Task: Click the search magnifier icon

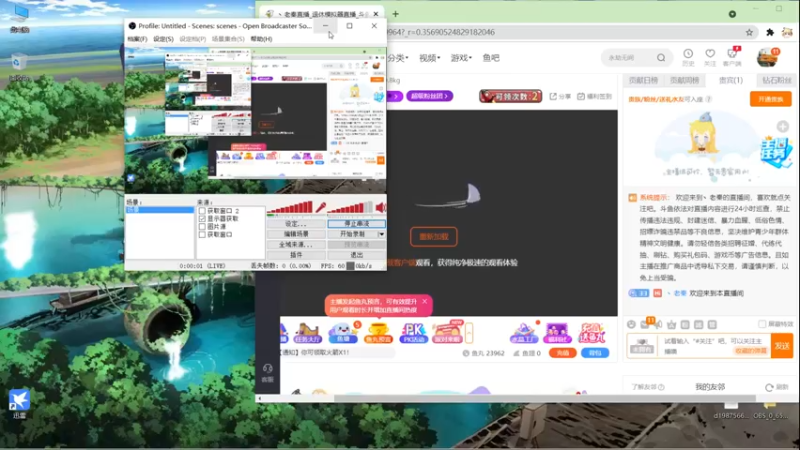Action: pos(661,58)
